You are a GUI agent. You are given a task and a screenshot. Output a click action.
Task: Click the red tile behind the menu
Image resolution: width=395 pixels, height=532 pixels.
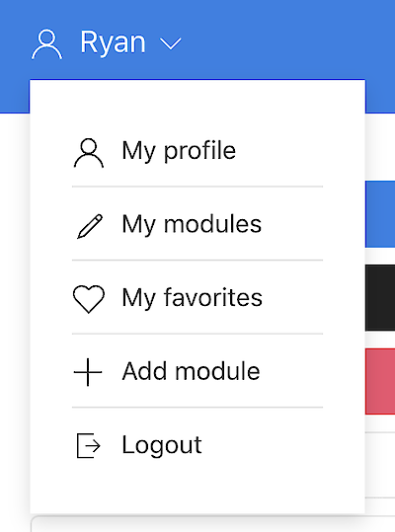click(380, 381)
